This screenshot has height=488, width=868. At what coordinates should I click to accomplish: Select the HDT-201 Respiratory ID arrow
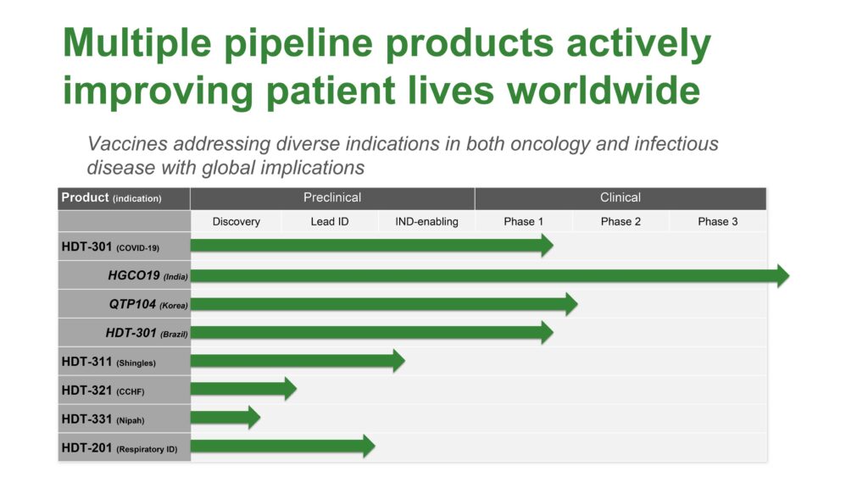coord(283,446)
